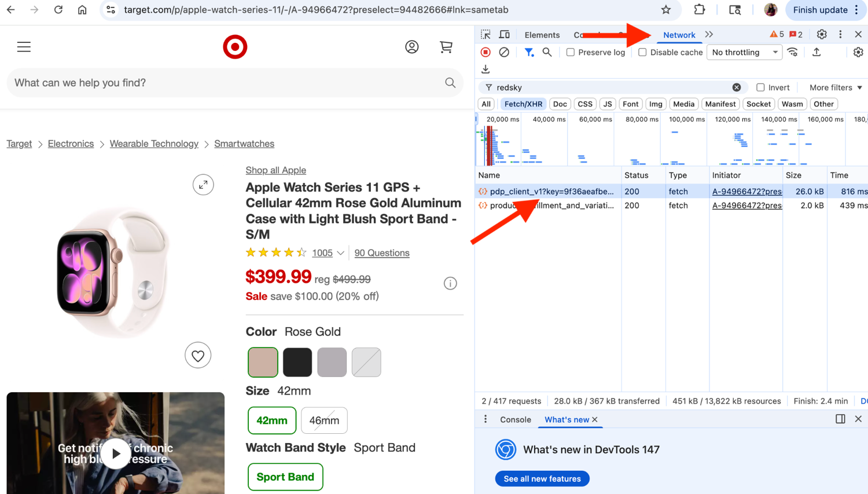Clear the network log
868x494 pixels.
point(504,52)
